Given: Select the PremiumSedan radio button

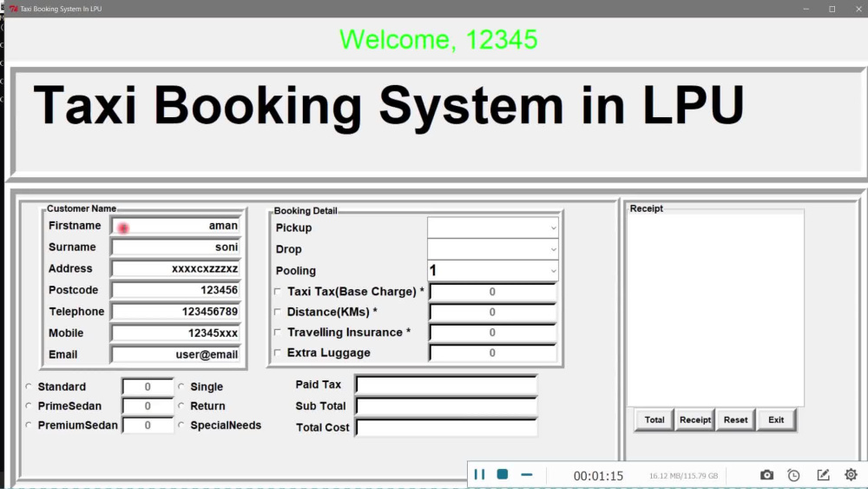Looking at the screenshot, I should point(29,426).
